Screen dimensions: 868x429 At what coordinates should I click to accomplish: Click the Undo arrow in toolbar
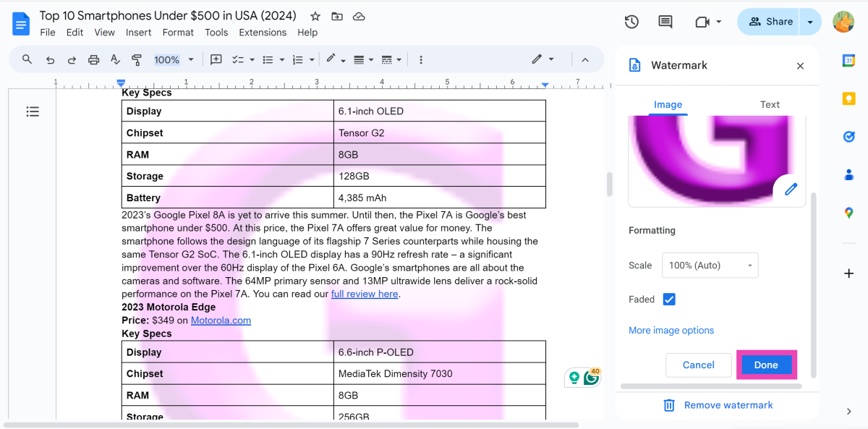pos(50,60)
